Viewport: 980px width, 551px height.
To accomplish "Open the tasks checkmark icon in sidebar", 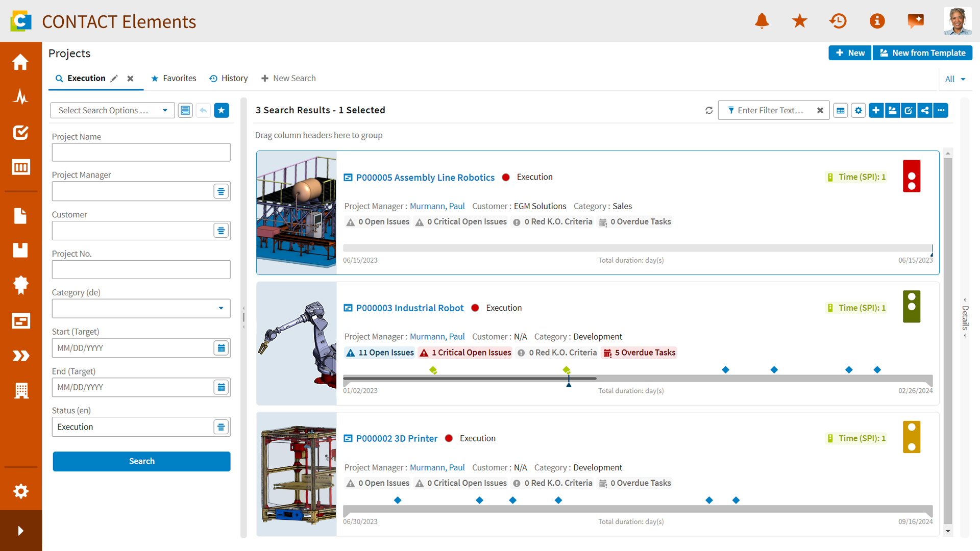I will pos(20,132).
